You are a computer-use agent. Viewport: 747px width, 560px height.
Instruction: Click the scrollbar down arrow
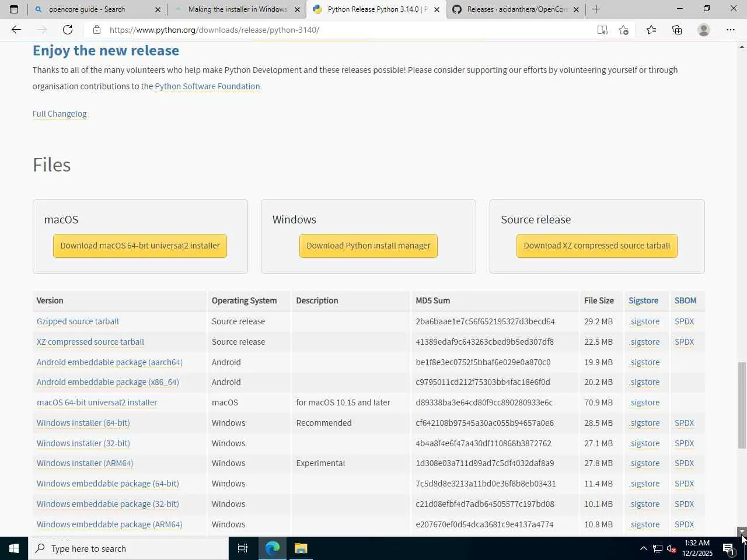coord(742,531)
